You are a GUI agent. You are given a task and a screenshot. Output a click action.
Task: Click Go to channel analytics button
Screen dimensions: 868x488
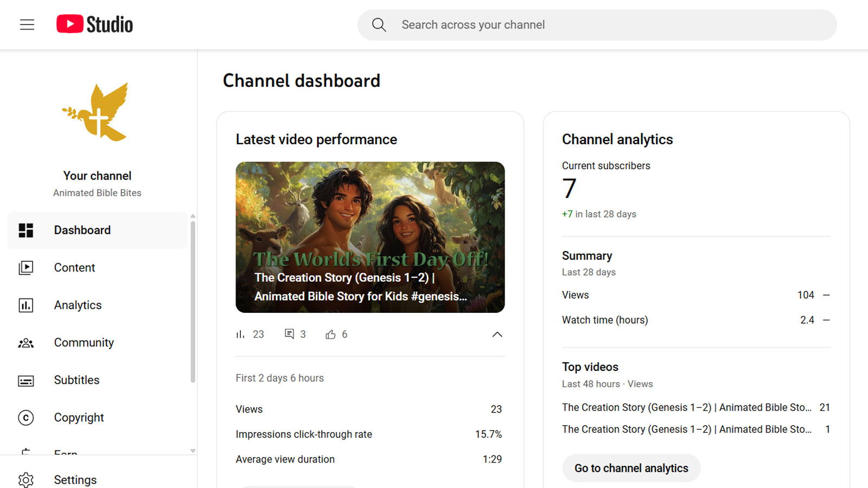[631, 468]
